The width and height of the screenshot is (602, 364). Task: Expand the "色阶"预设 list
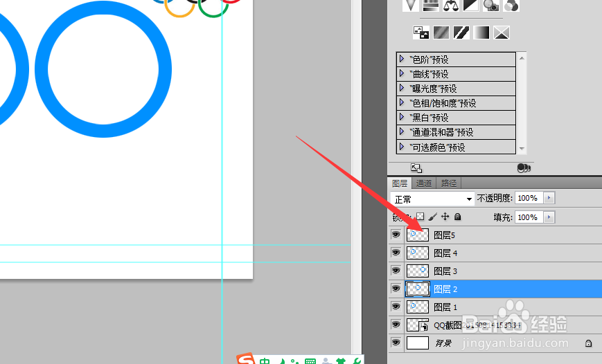coord(402,59)
